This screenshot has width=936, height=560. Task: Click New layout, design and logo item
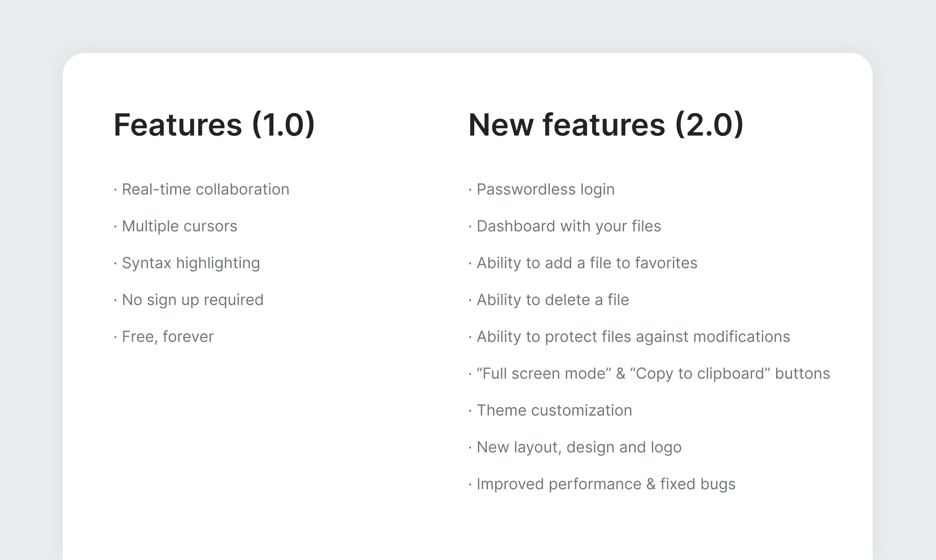575,447
